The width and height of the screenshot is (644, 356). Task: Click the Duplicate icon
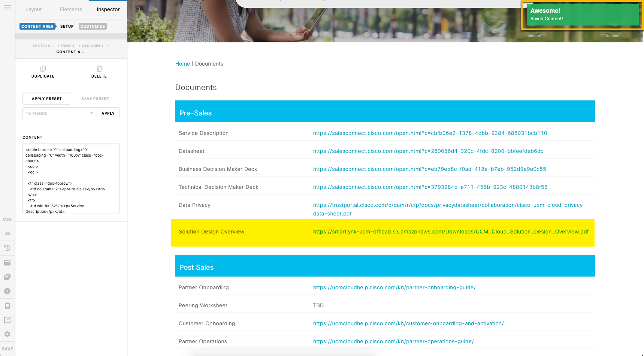[43, 69]
